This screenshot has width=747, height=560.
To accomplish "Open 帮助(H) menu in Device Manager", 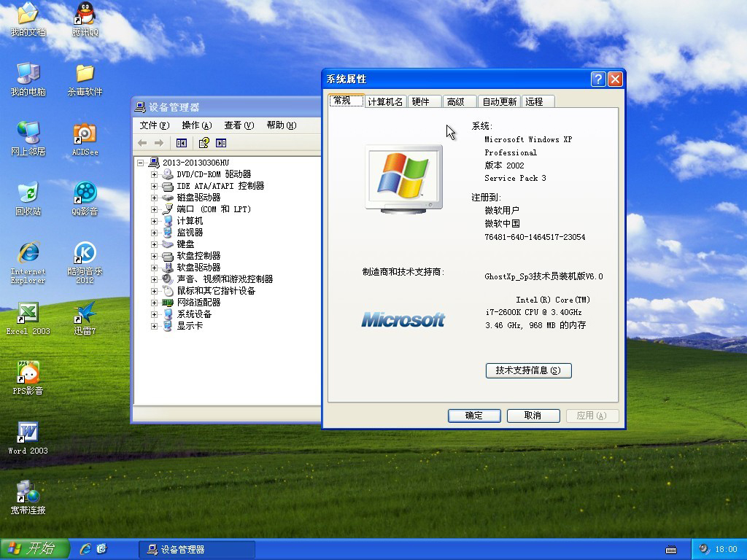I will tap(282, 125).
